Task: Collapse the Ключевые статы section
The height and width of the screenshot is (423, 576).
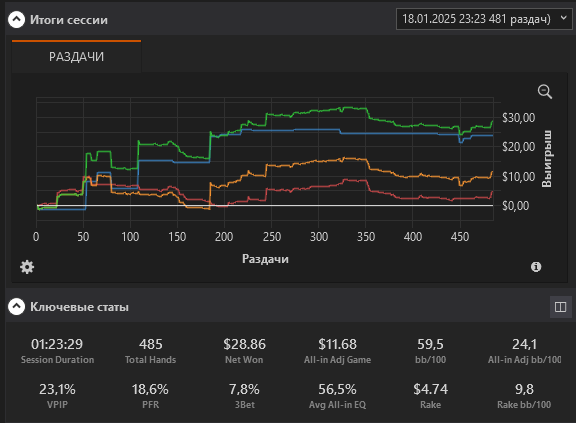Action: [x=17, y=307]
